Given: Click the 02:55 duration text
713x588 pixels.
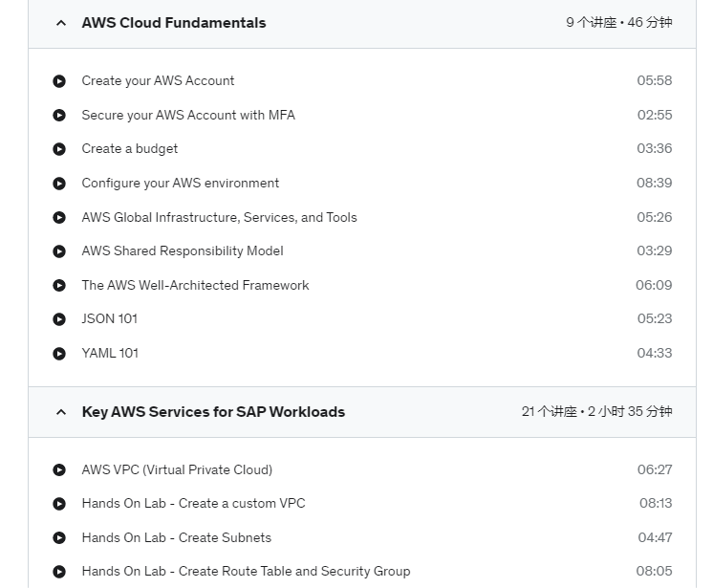Looking at the screenshot, I should [655, 115].
